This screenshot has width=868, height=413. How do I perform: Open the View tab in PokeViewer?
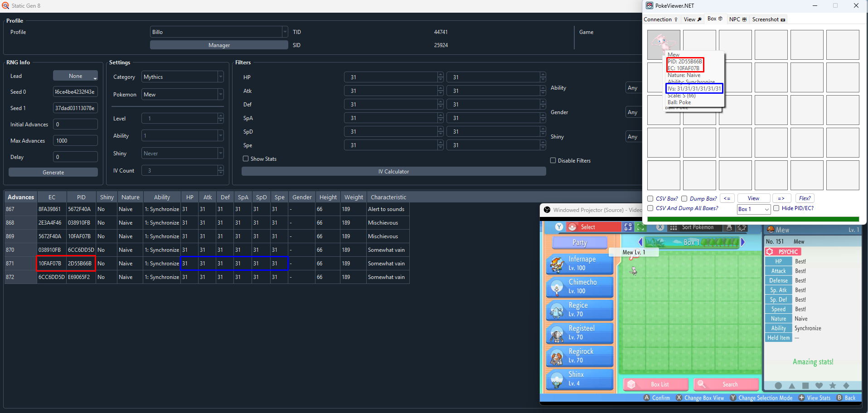[693, 19]
